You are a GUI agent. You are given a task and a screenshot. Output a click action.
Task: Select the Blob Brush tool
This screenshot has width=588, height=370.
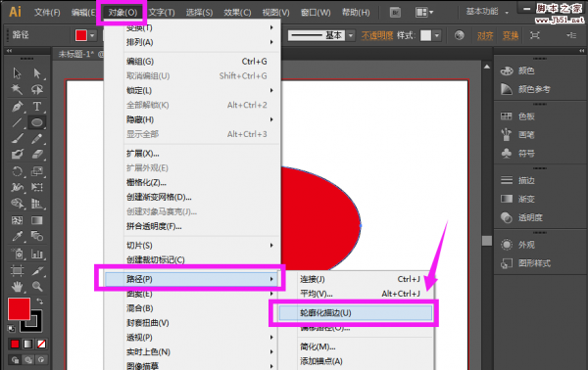(x=18, y=155)
